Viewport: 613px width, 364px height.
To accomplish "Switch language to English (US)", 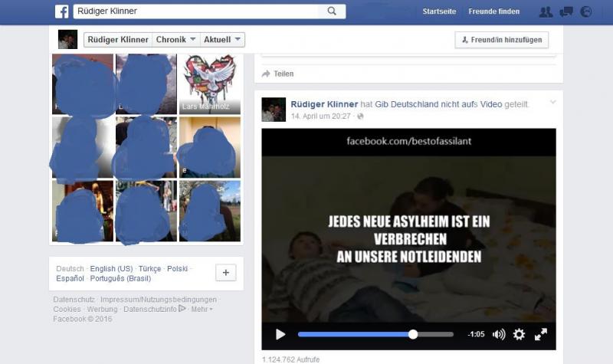I will (x=111, y=269).
